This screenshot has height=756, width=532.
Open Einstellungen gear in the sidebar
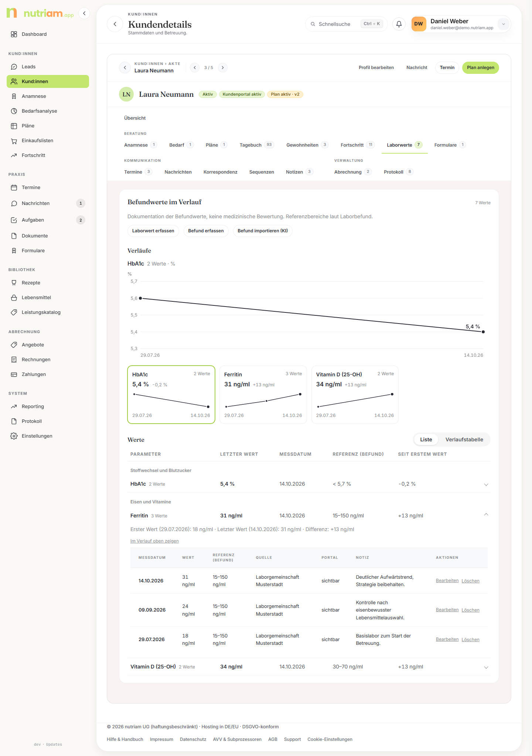14,436
